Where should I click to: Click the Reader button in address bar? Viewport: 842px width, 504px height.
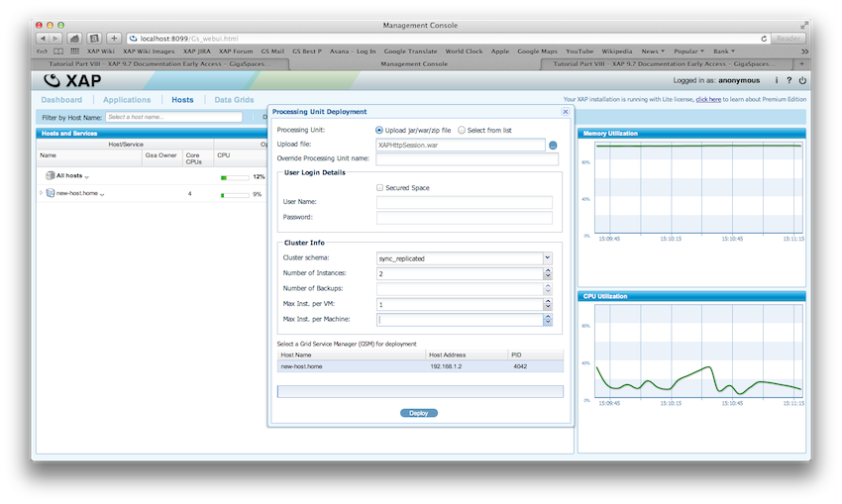click(788, 39)
